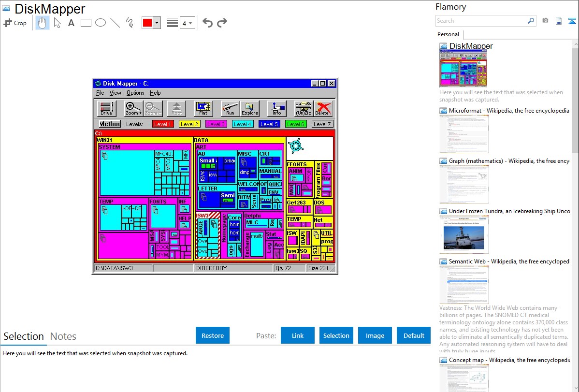The width and height of the screenshot is (579, 392).
Task: Open the Graph (mathematics) snapshot thumbnail
Action: 464,184
